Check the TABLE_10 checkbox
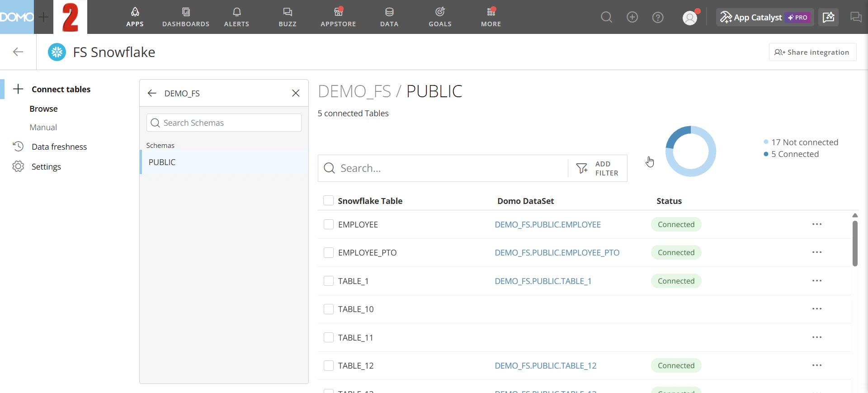Screen dimensions: 868x393 point(329,309)
